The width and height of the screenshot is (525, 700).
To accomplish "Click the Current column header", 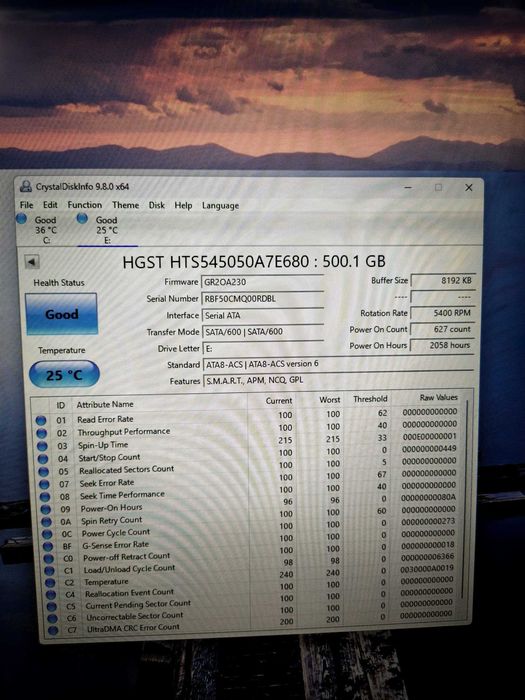I will tap(279, 401).
